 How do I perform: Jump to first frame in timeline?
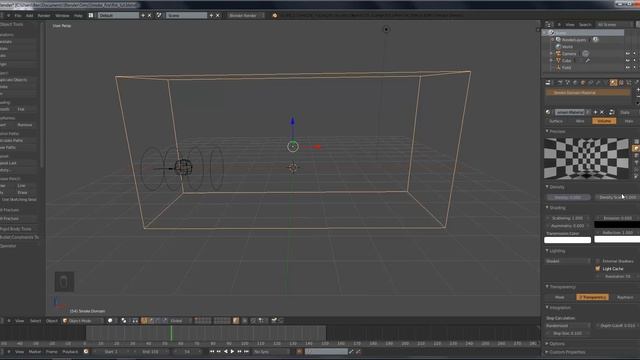211,351
